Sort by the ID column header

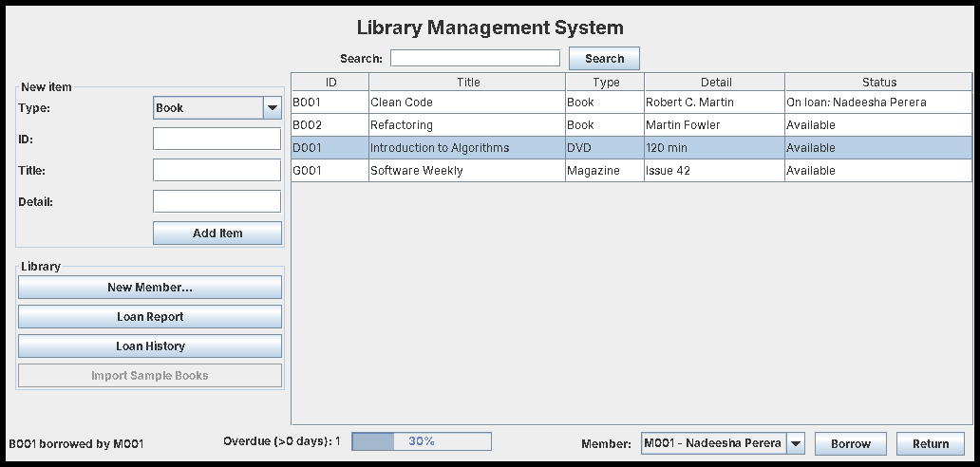pos(330,82)
